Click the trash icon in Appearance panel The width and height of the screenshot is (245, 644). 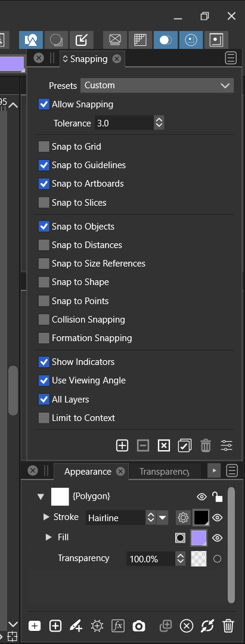pyautogui.click(x=228, y=626)
